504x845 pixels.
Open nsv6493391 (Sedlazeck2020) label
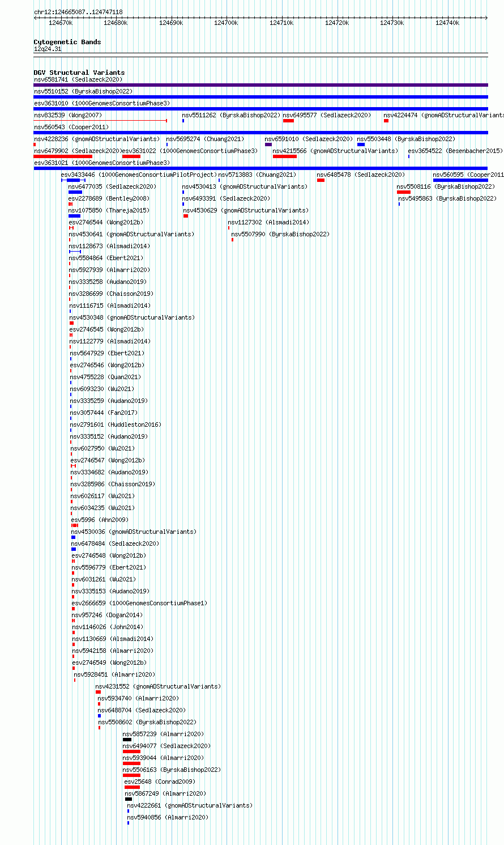tap(226, 198)
